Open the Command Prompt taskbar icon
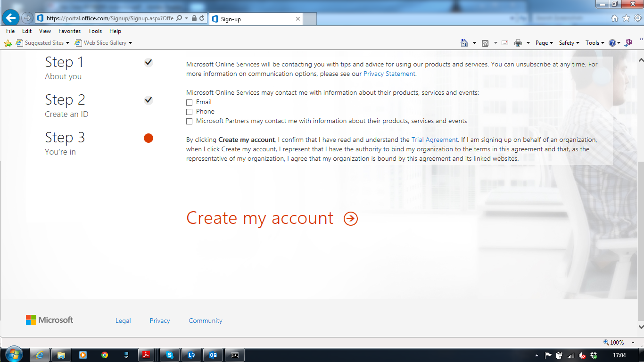 coord(234,355)
